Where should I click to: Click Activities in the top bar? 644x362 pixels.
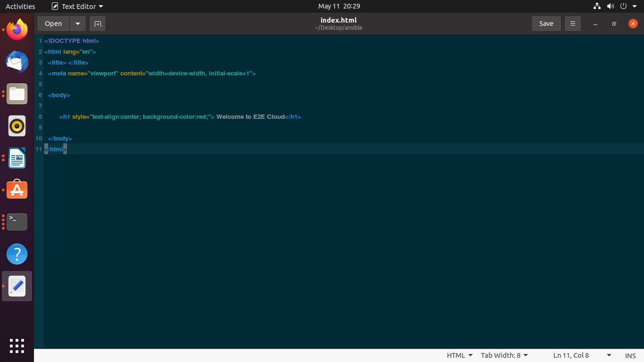20,6
